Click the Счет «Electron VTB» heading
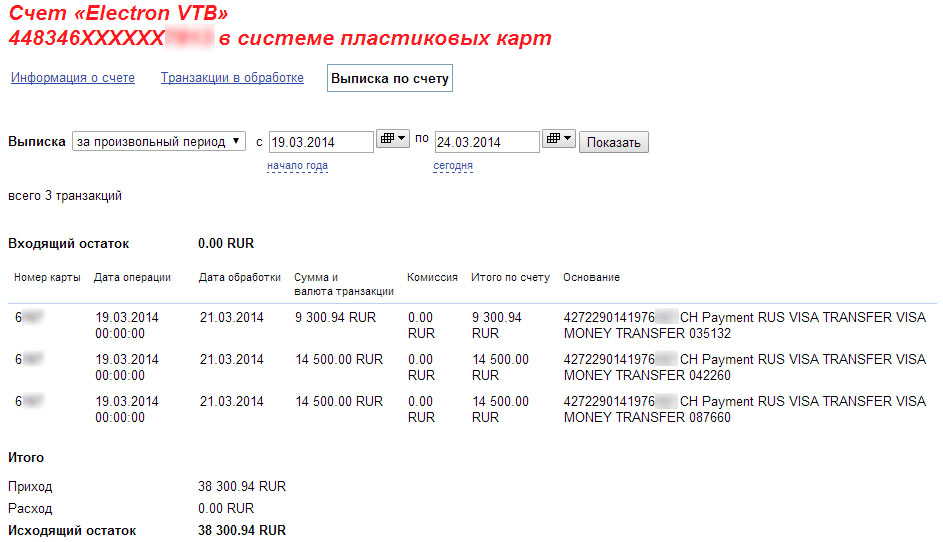Screen dimensions: 943x542 click(x=118, y=13)
